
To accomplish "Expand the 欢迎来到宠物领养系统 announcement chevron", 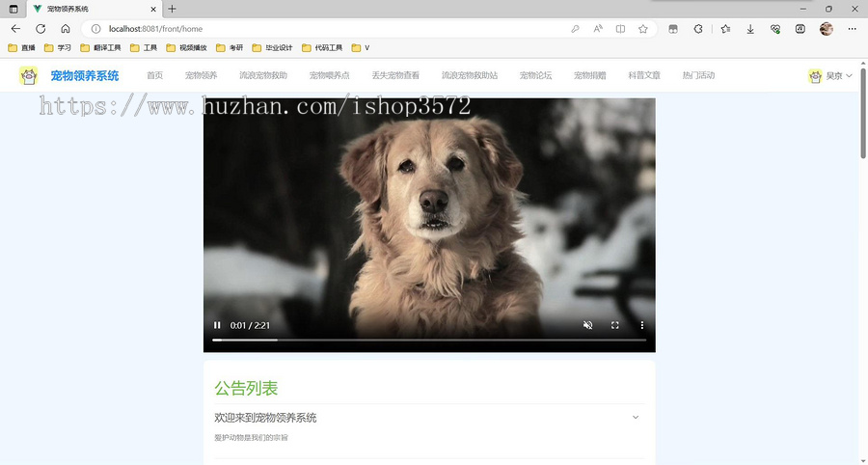I will point(636,418).
